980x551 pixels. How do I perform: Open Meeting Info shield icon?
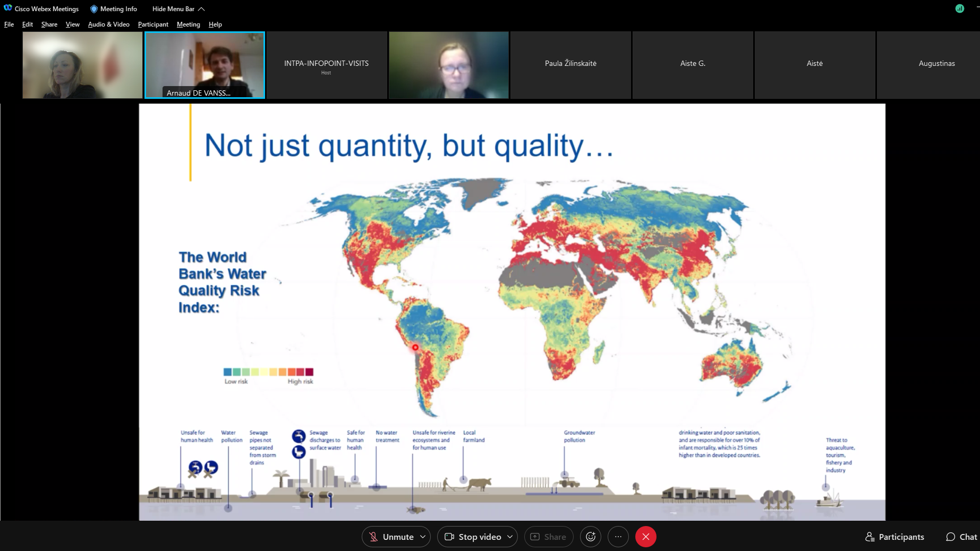(x=94, y=9)
